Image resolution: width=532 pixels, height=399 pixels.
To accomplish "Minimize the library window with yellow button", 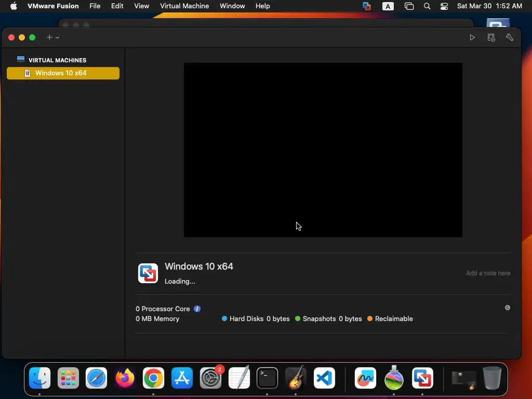I will (x=22, y=37).
